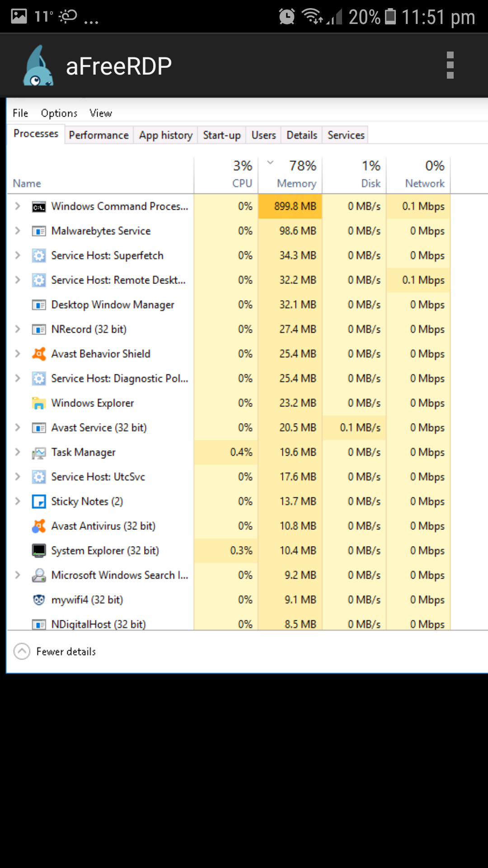The width and height of the screenshot is (488, 868).
Task: Expand Microsoft Windows Search Indexer entry
Action: (x=18, y=575)
